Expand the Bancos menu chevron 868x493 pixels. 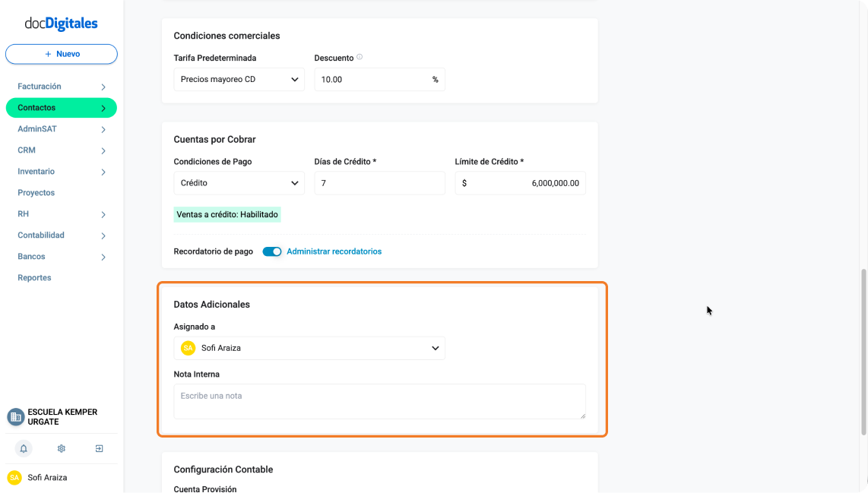click(x=103, y=258)
